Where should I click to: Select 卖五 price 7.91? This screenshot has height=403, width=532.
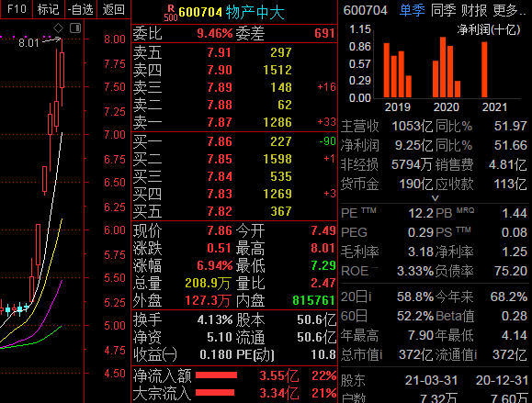220,52
